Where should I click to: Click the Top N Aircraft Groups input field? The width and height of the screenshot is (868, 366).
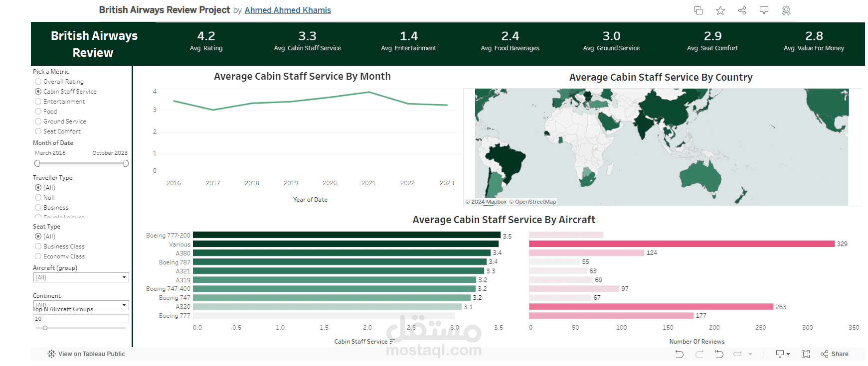(x=81, y=319)
